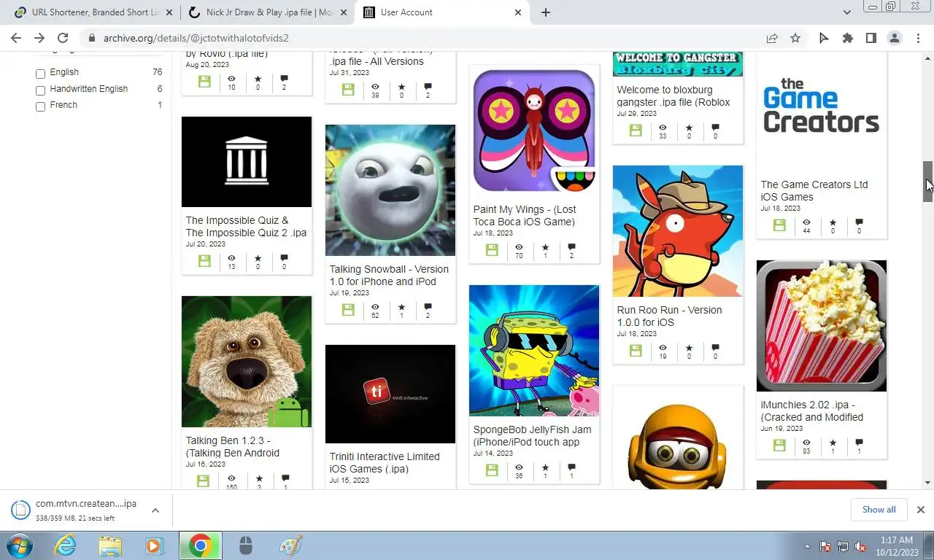Click the scrollbar down arrow
Screen dimensions: 934x560
(x=928, y=483)
